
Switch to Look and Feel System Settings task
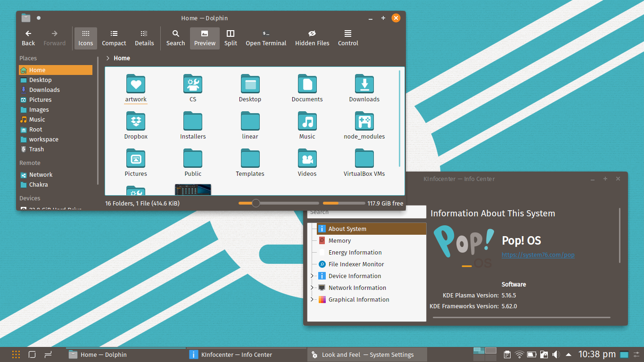point(367,354)
